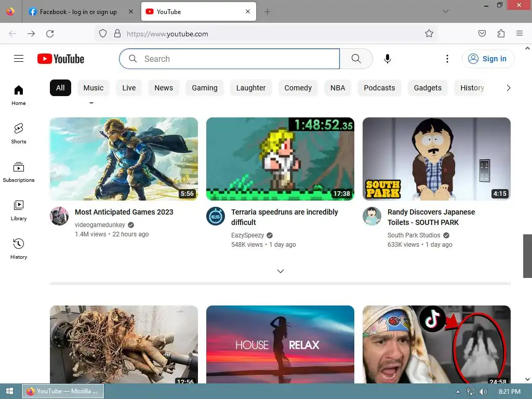532x399 pixels.
Task: Go to Home in the sidebar
Action: (x=19, y=96)
